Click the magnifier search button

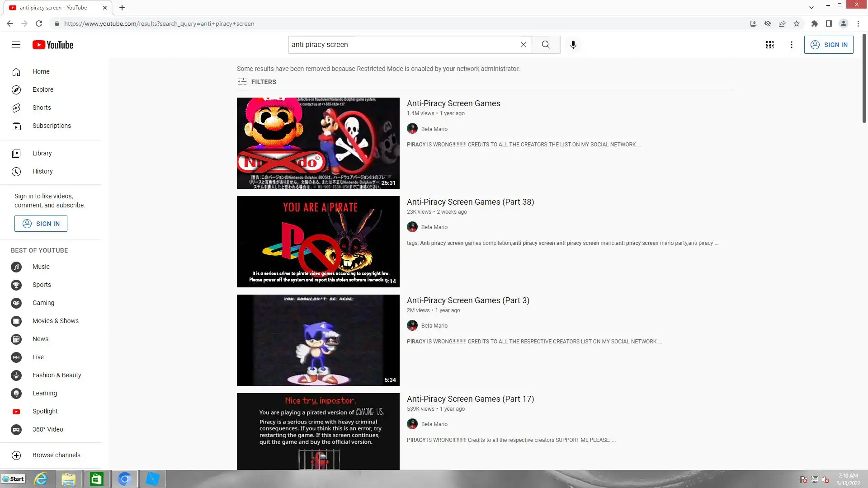click(546, 45)
